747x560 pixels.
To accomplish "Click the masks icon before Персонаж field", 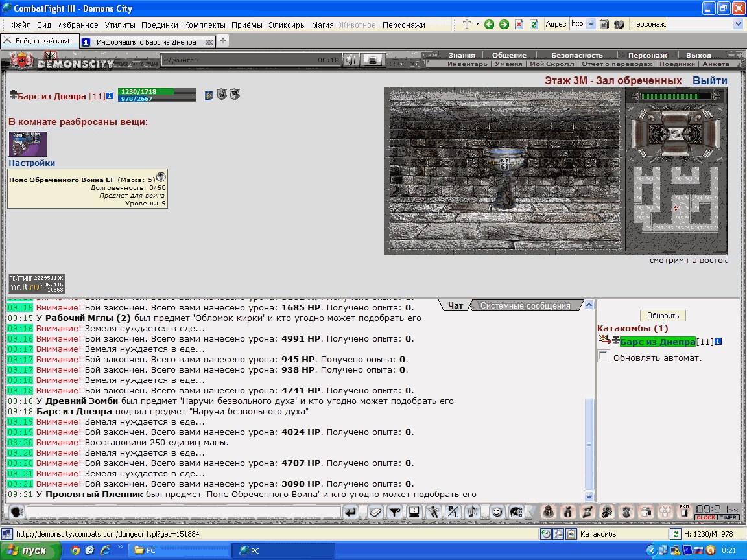I will (619, 24).
